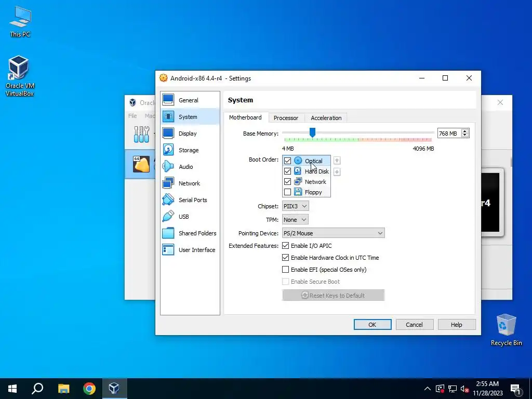Enable EFI (special OSes only) checkbox
The image size is (532, 399).
pos(285,270)
